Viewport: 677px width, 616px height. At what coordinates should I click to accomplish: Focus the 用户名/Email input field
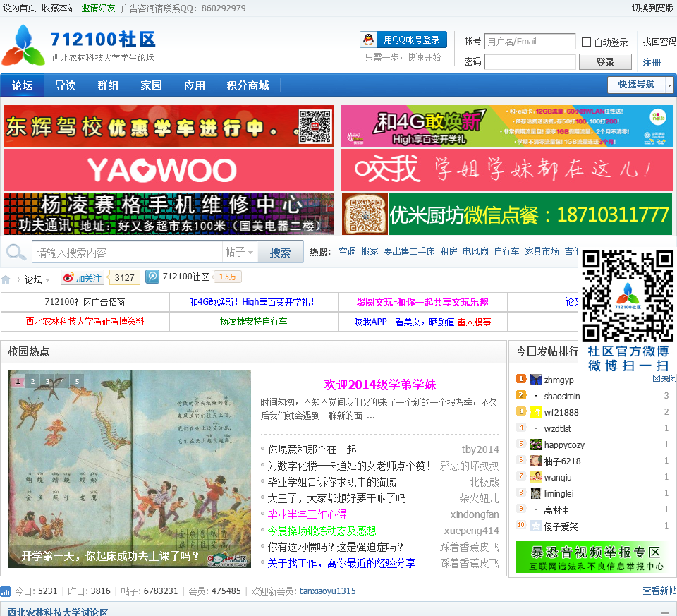[x=530, y=42]
